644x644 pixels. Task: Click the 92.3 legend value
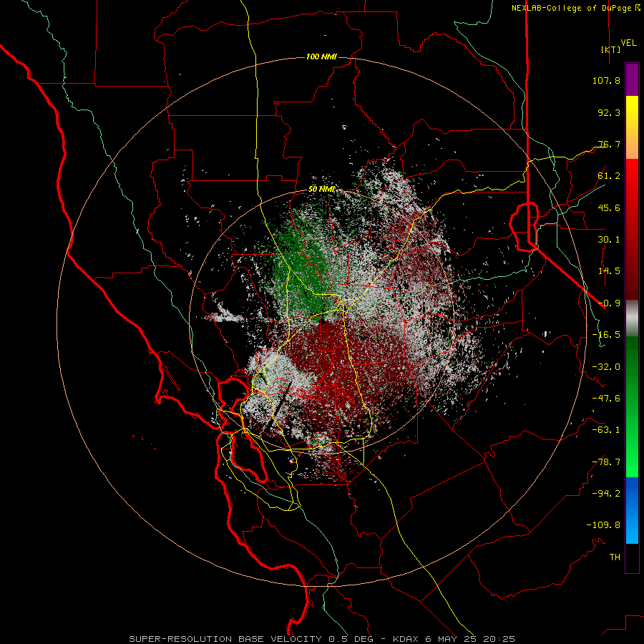pyautogui.click(x=609, y=112)
